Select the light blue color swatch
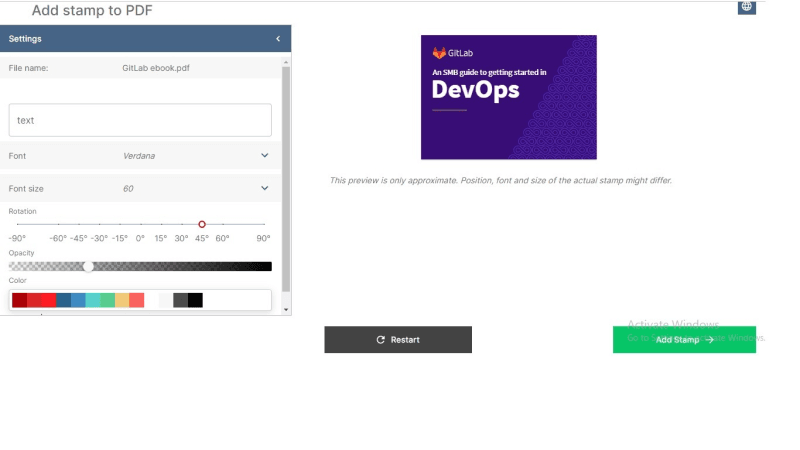Screen dimensions: 800x450 (x=78, y=300)
